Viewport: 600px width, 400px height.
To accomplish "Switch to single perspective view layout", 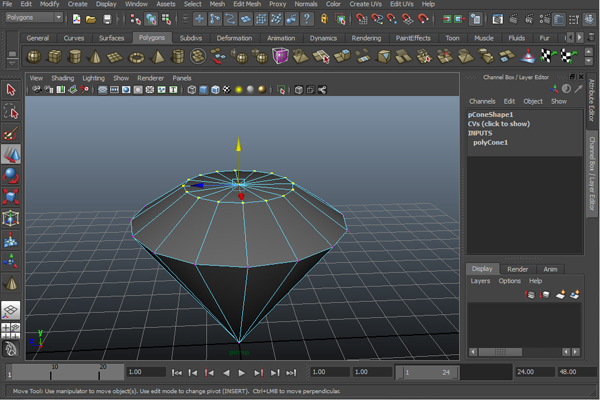I will (11, 310).
